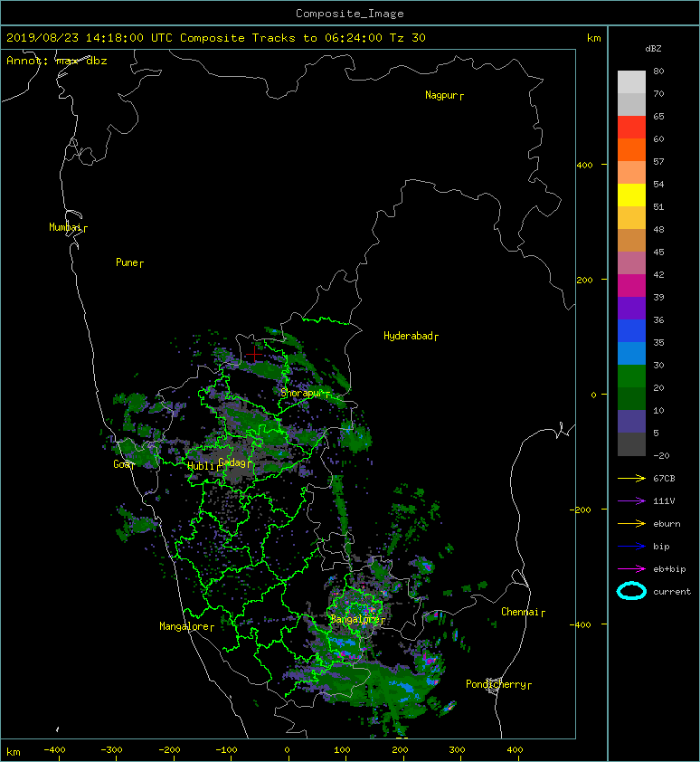Click the '-100' axis tick label
Screen dimensions: 700x762
(226, 750)
